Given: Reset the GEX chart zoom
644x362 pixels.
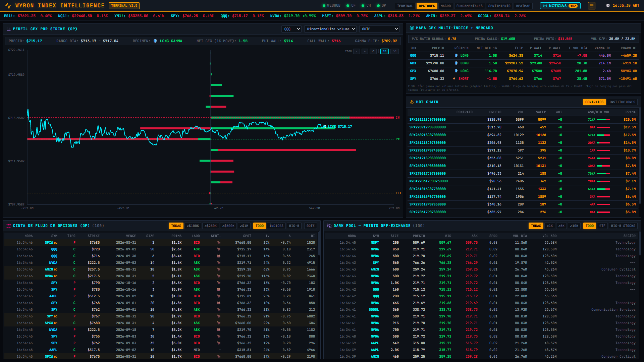Looking at the screenshot, I should (x=373, y=51).
